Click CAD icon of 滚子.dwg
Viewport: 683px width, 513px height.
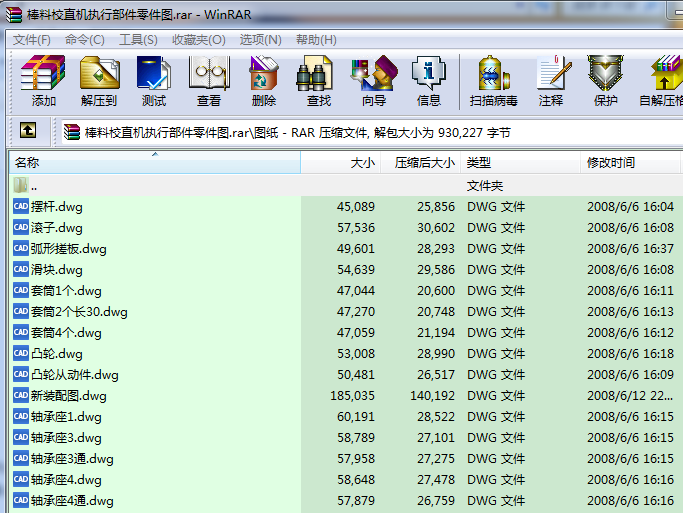[x=20, y=227]
